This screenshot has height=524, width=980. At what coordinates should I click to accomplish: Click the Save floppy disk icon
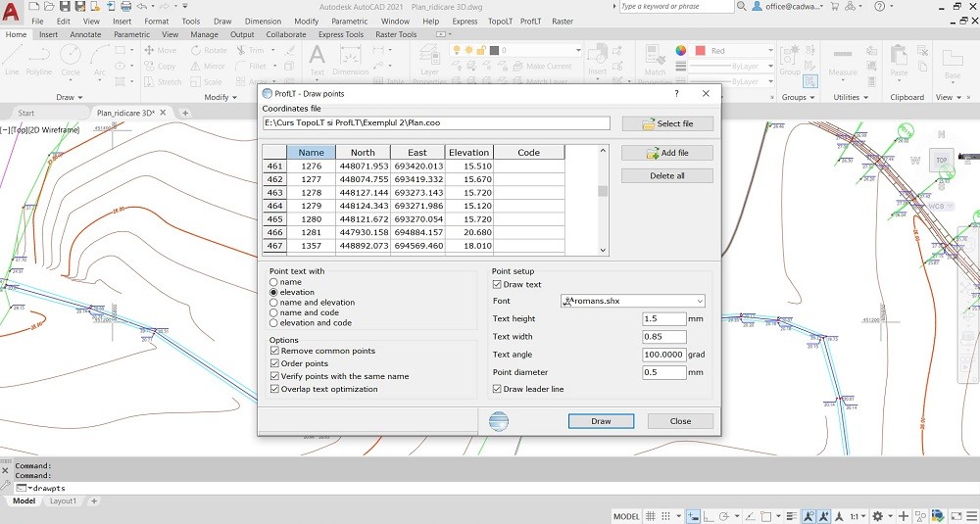(x=65, y=6)
